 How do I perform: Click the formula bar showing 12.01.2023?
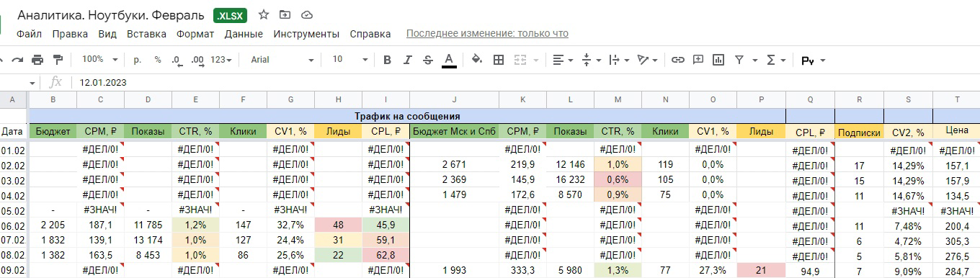[x=526, y=83]
